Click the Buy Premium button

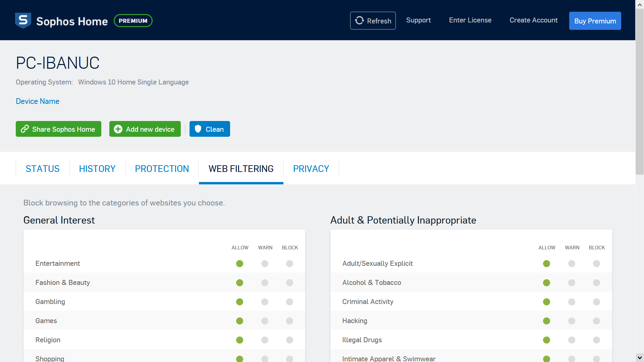pyautogui.click(x=595, y=21)
